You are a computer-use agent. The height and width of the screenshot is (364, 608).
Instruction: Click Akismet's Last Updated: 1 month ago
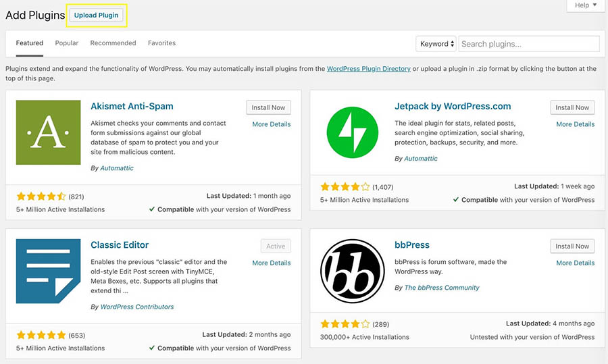(x=249, y=196)
